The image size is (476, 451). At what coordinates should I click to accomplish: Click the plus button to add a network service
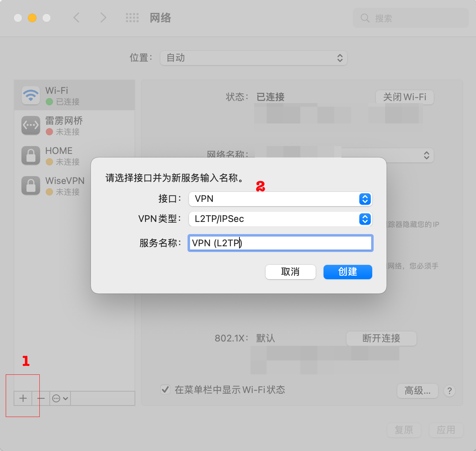coord(23,398)
